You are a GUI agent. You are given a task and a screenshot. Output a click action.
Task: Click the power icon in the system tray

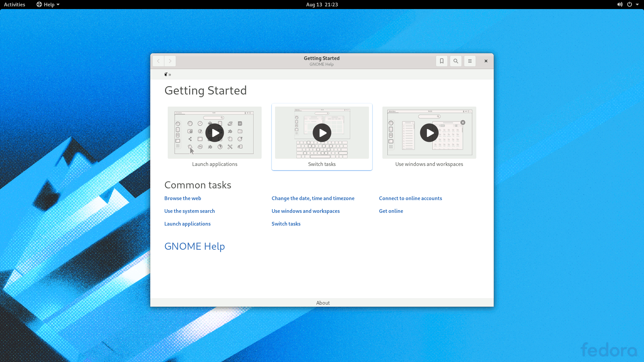[x=630, y=4]
